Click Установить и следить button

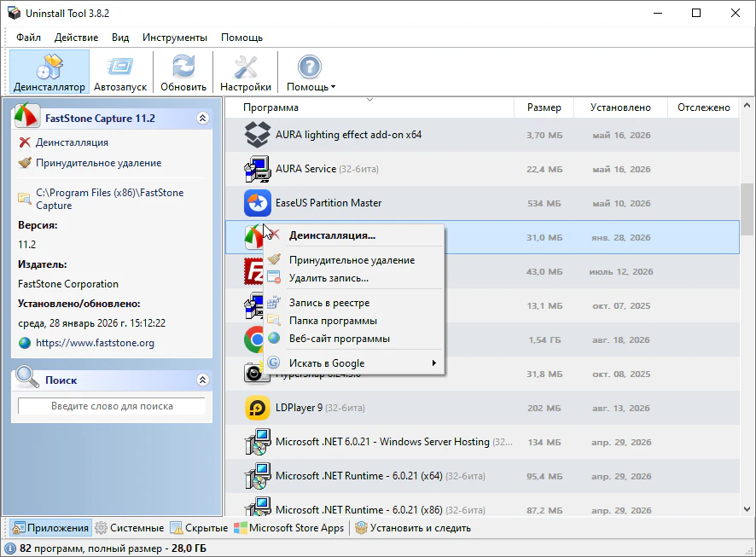pos(413,528)
